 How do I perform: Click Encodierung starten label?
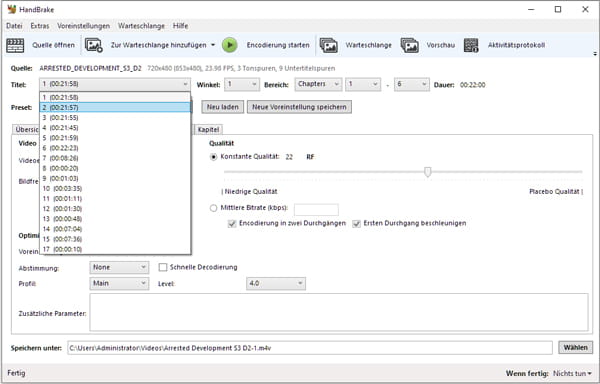point(278,45)
